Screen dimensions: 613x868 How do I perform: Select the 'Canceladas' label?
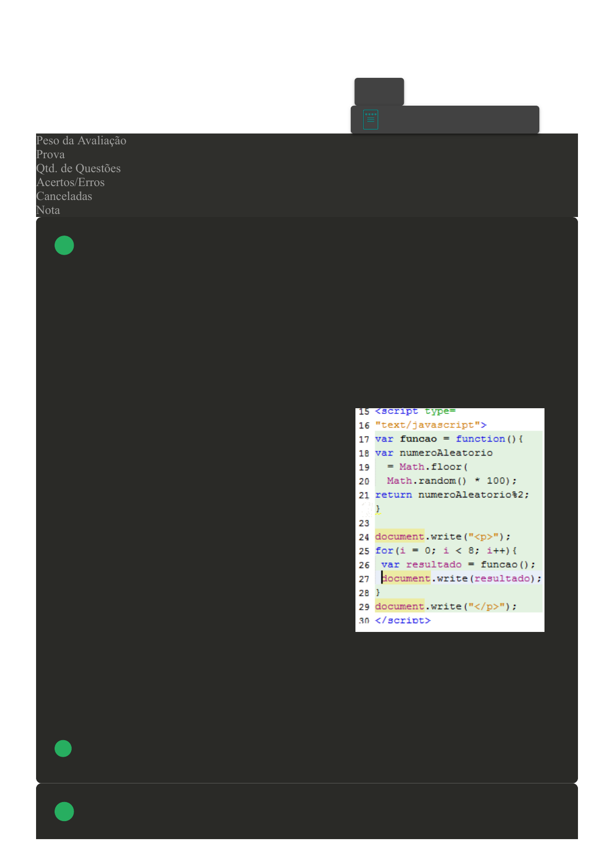tap(64, 196)
